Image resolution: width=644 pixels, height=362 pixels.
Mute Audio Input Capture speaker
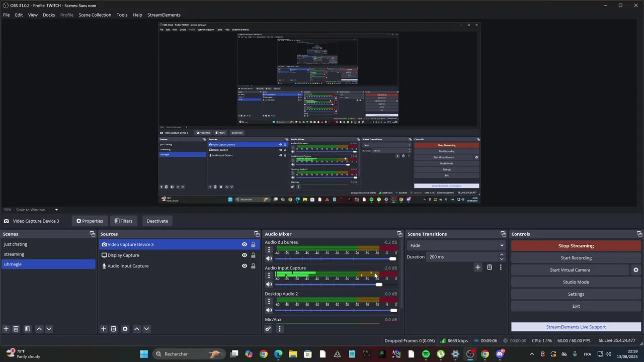click(x=269, y=285)
